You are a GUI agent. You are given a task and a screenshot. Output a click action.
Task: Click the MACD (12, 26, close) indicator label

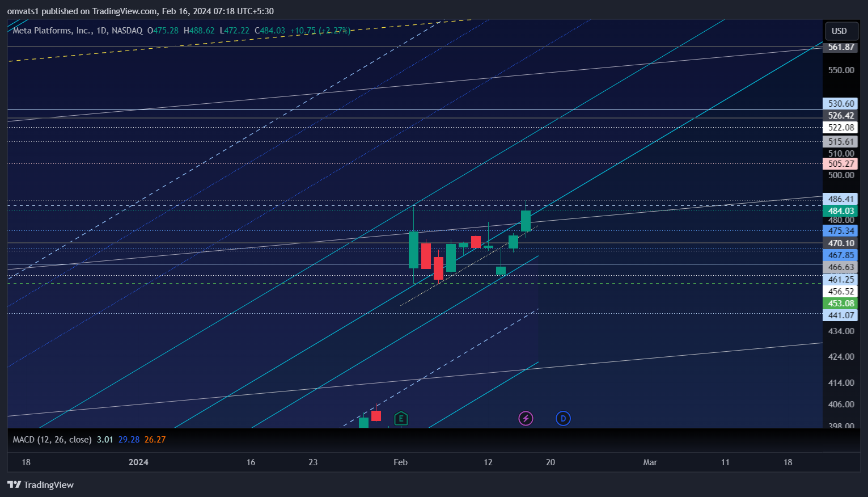tap(52, 440)
